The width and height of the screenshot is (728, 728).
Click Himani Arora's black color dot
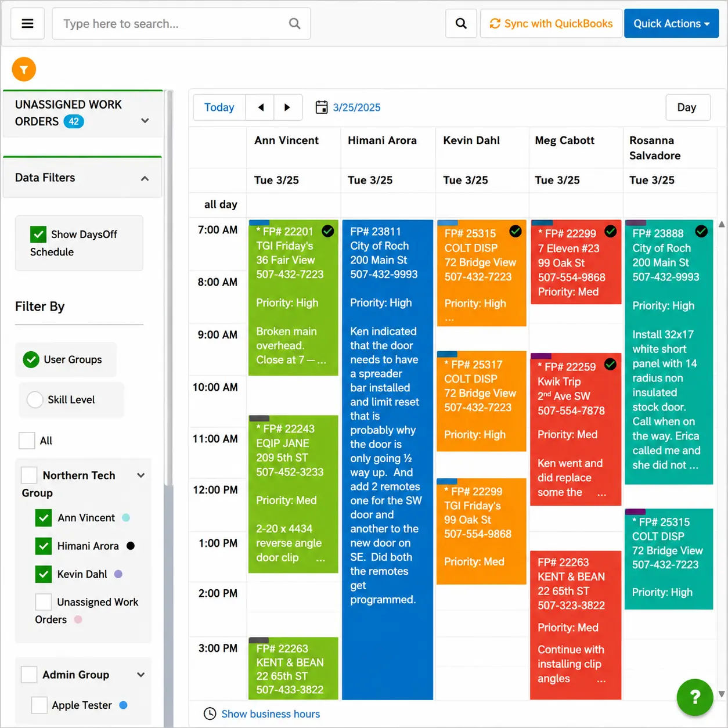point(131,546)
